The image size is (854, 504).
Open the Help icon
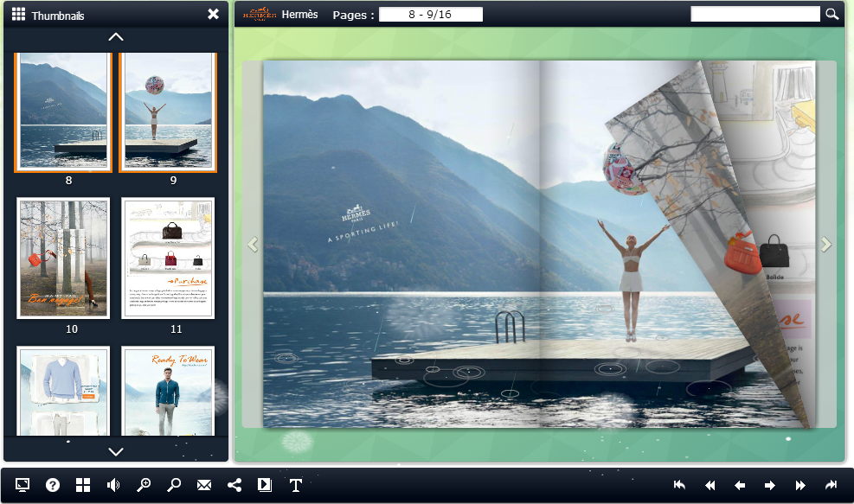(53, 485)
